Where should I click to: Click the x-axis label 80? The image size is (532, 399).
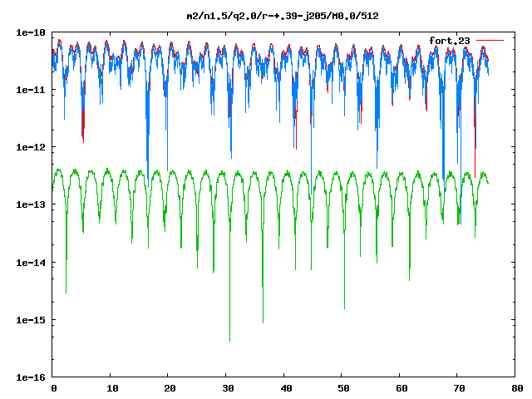click(x=517, y=388)
